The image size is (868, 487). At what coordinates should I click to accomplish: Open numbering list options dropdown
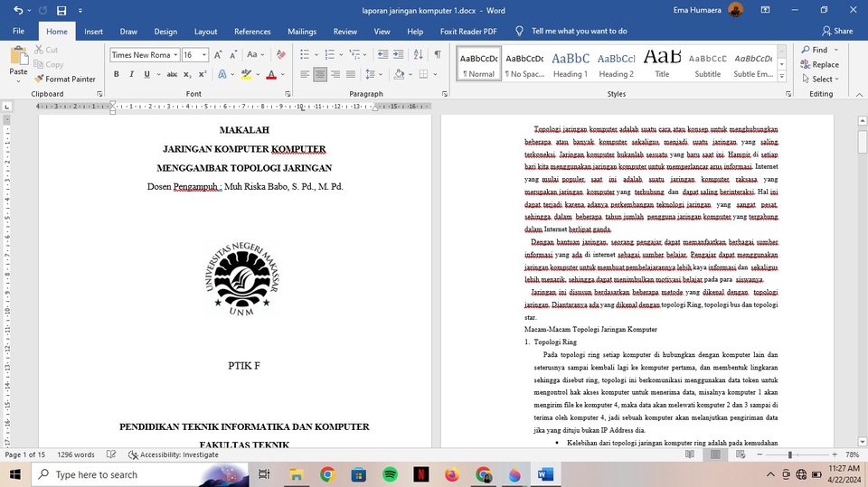click(341, 54)
